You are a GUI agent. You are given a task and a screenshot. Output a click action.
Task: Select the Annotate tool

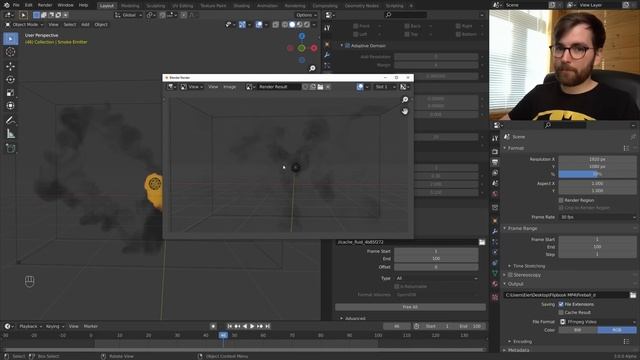tap(11, 120)
